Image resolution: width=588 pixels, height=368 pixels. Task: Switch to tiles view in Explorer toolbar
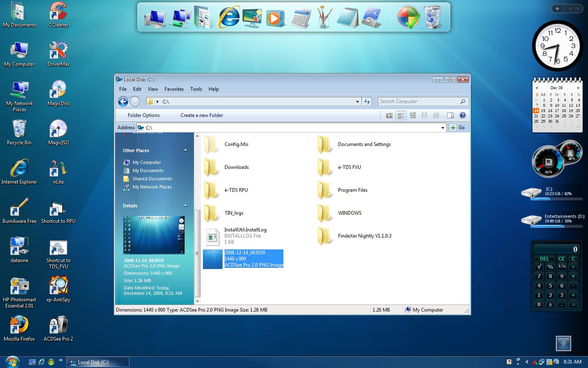click(x=401, y=115)
